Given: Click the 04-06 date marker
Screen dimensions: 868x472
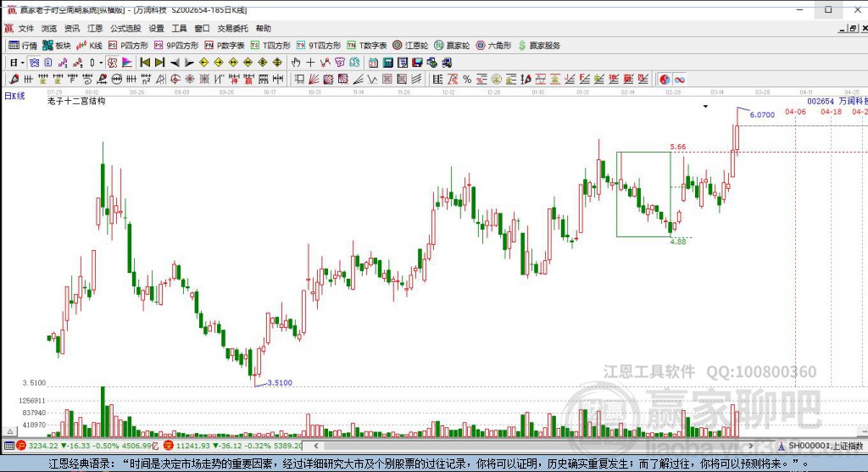Looking at the screenshot, I should [795, 112].
